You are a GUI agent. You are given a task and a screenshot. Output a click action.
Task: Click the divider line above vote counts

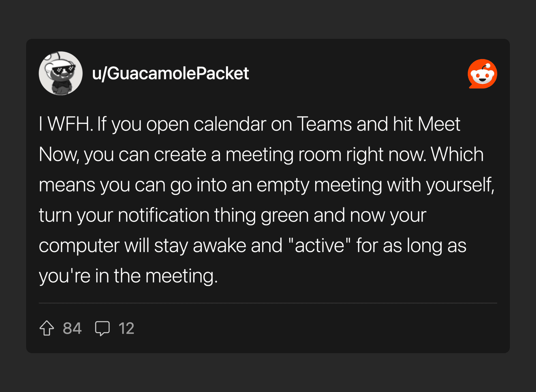point(268,303)
